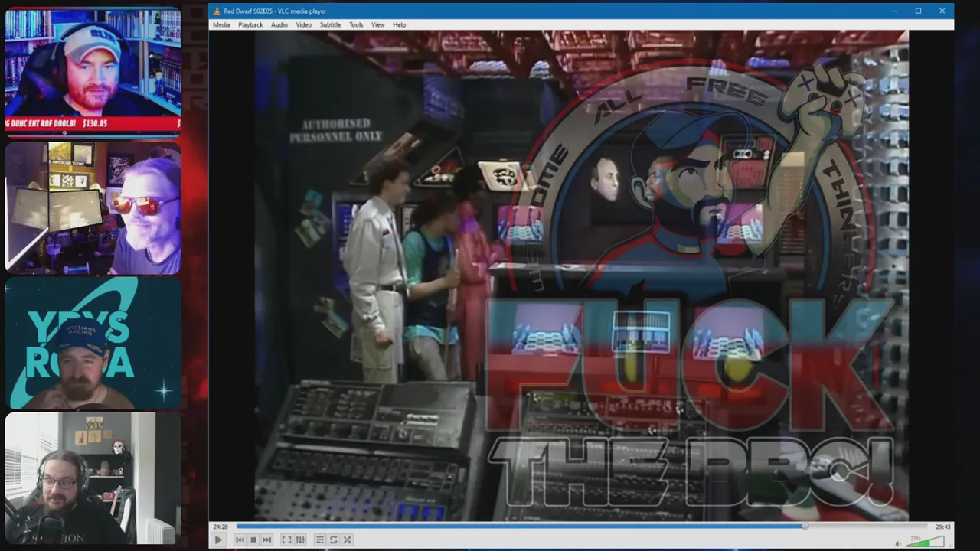Select the bottom webcam with headphones and microphone
This screenshot has width=980, height=551.
pyautogui.click(x=93, y=478)
